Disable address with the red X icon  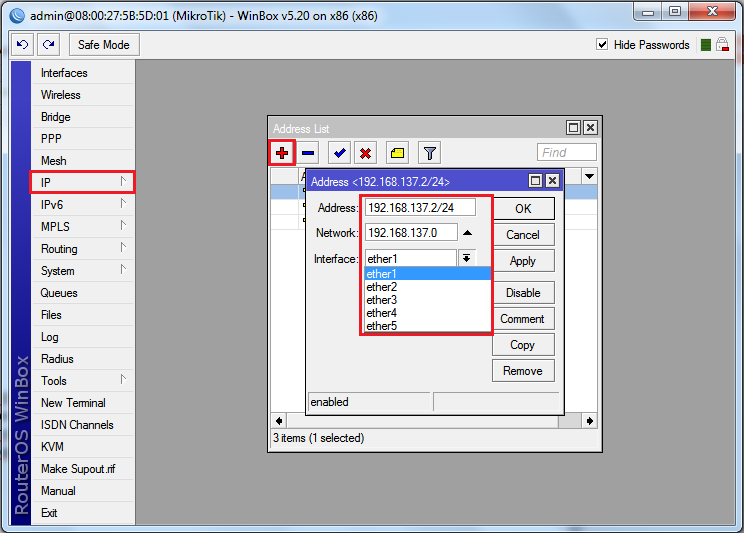pyautogui.click(x=365, y=153)
